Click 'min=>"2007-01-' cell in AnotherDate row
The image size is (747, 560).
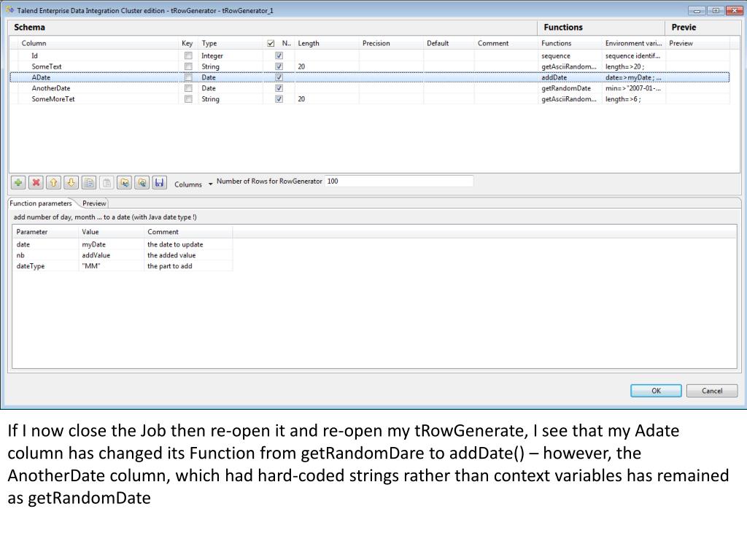(632, 88)
